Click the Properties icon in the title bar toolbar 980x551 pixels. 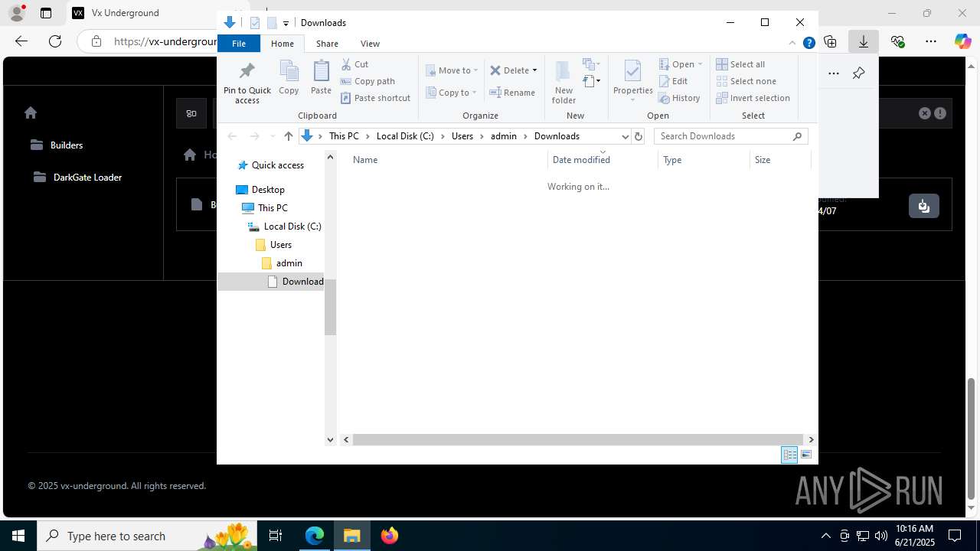click(255, 23)
